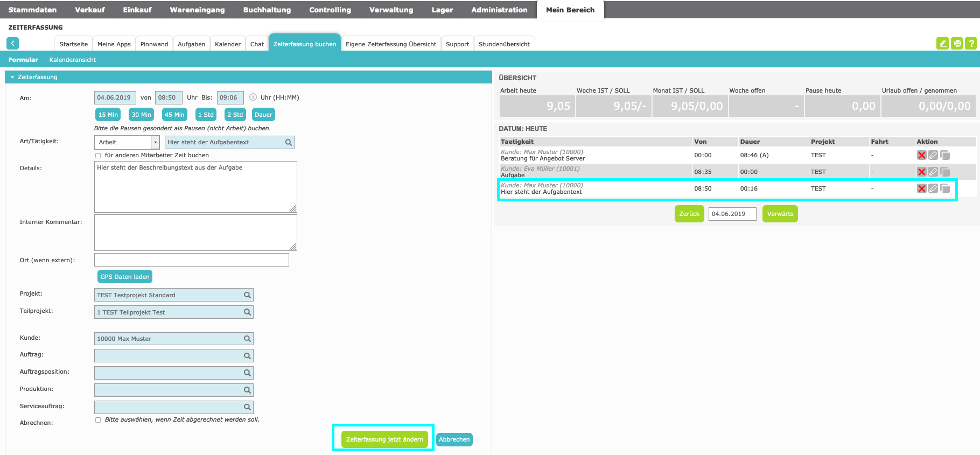Copy the Hier steht der Aufgabentext entry

tap(945, 188)
